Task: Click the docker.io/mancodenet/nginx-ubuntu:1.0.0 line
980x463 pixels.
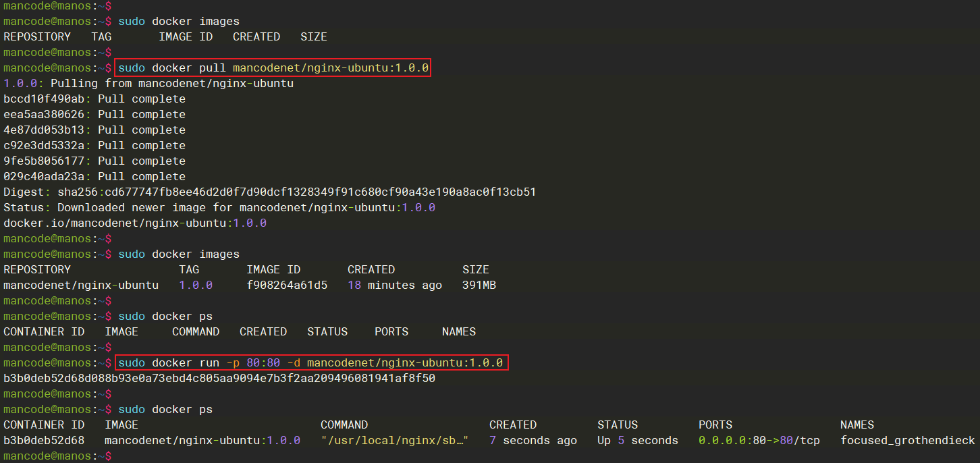Action: [135, 223]
